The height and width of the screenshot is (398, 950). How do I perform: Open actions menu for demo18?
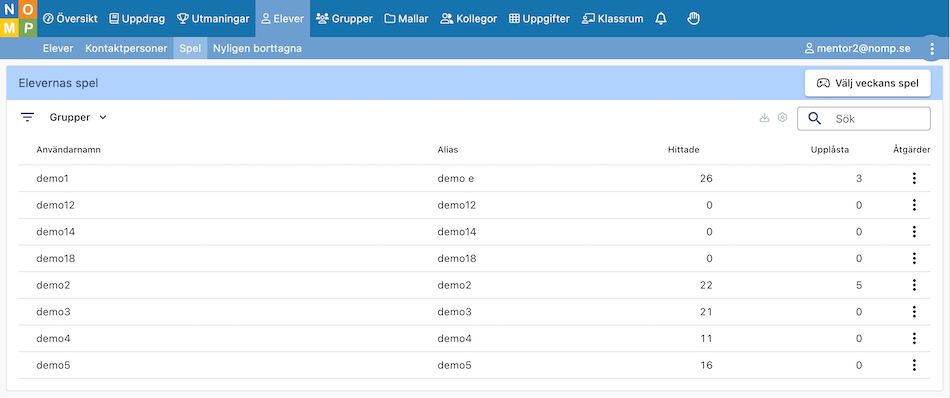pyautogui.click(x=914, y=258)
